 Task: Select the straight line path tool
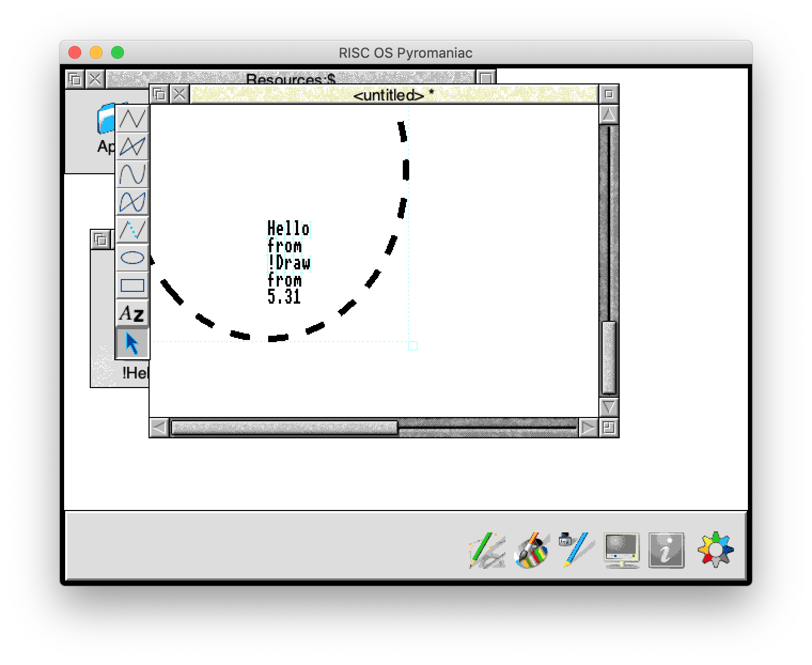point(132,119)
